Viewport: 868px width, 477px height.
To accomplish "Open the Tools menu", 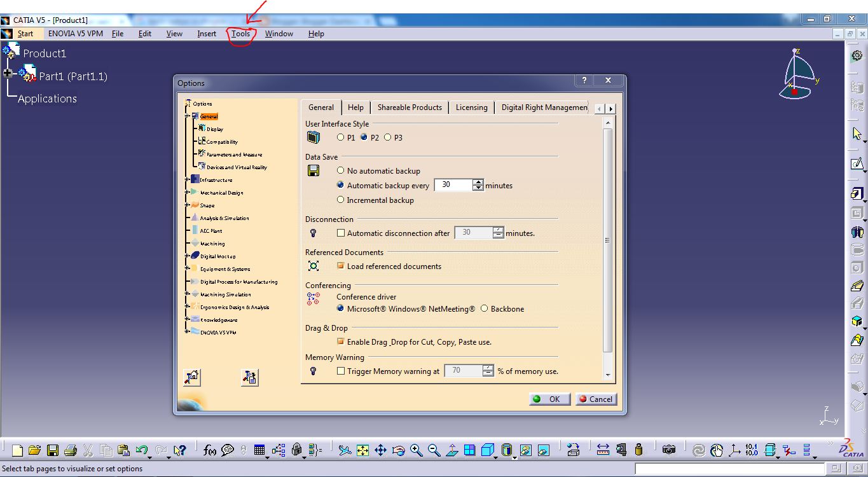I will [240, 34].
